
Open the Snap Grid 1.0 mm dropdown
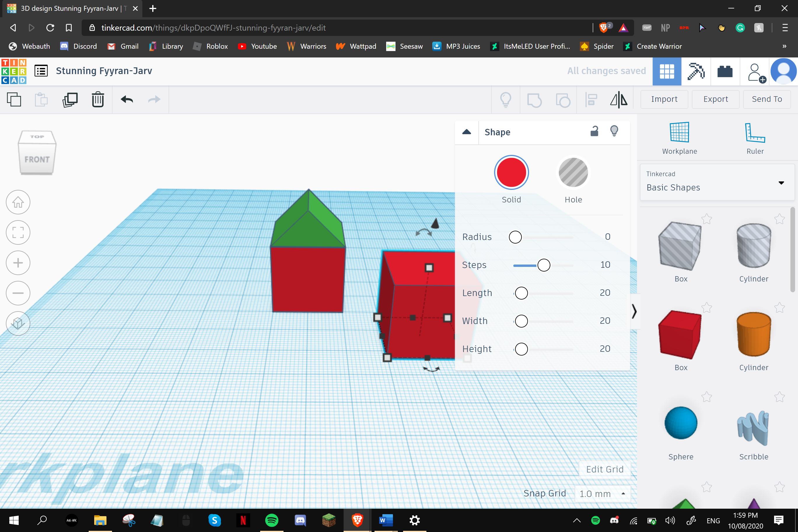602,494
